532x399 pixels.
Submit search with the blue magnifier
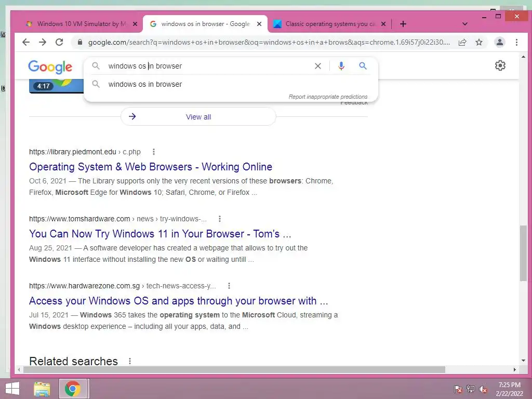pos(363,66)
